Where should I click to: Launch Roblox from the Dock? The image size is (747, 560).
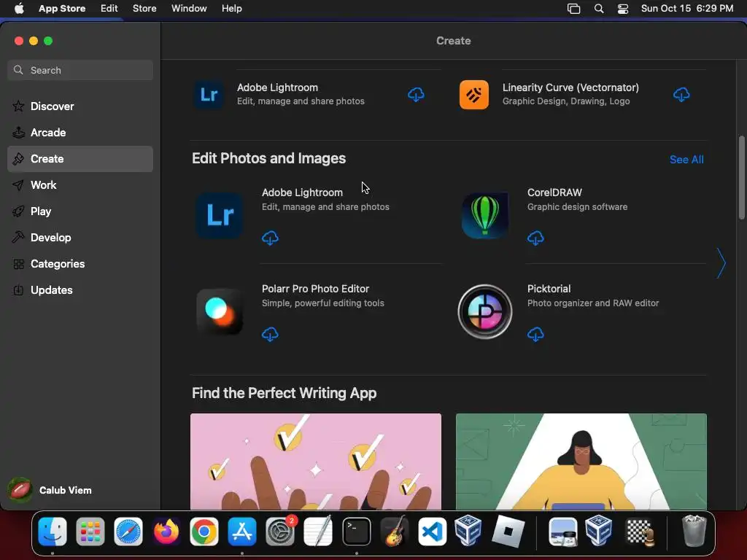(508, 532)
